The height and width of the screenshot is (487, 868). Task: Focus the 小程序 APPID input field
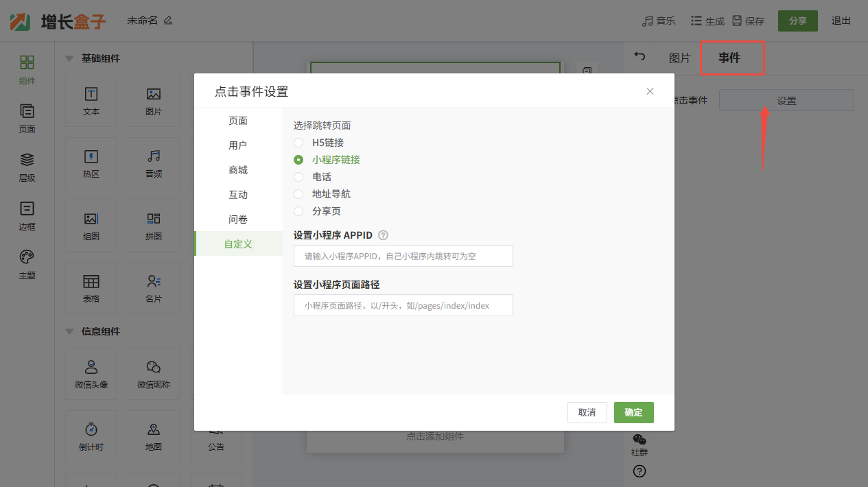403,256
